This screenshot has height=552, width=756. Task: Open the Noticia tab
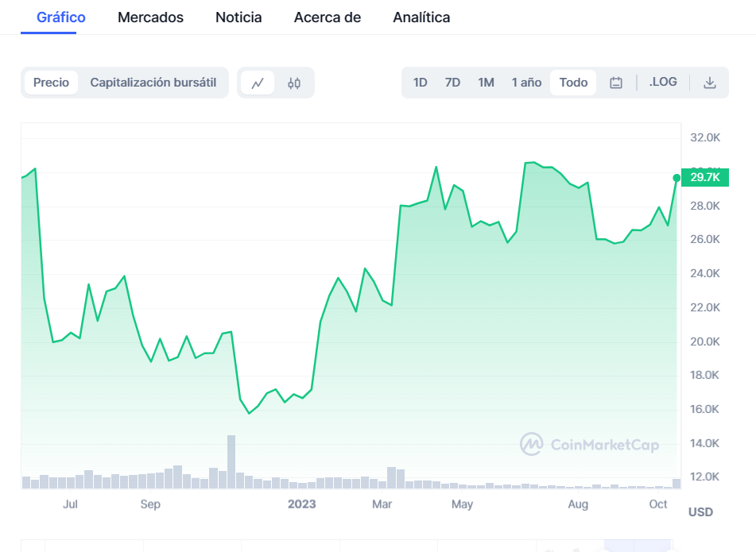238,17
